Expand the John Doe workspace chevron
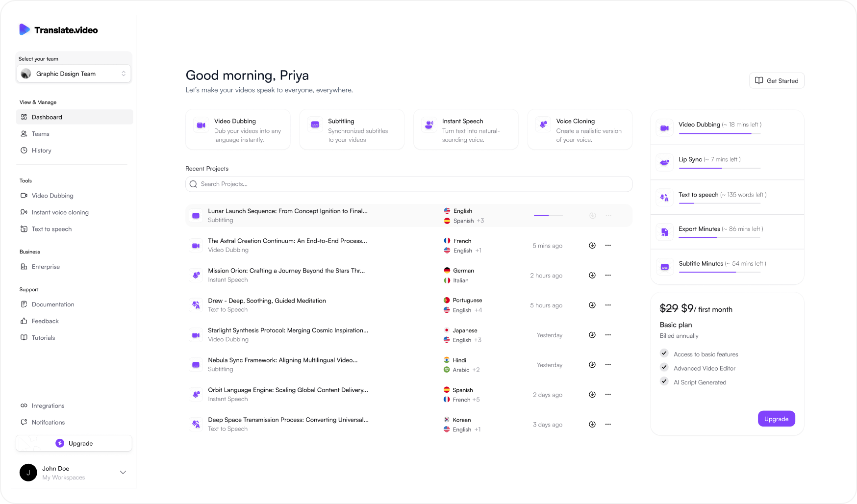Screen dimensions: 857x504 [x=123, y=472]
